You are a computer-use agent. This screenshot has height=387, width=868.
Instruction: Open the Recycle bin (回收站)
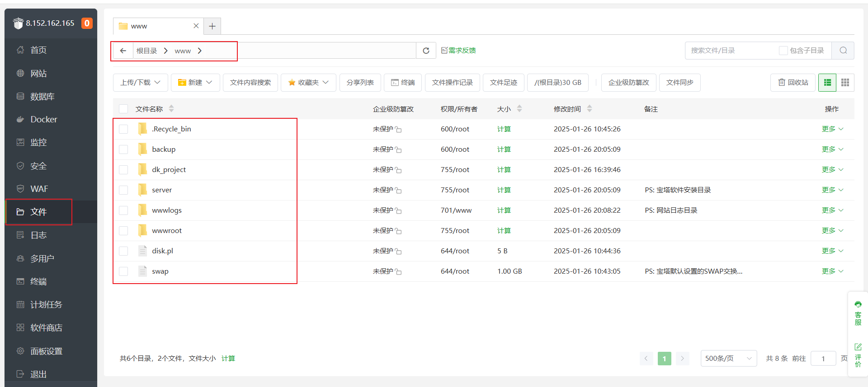[x=793, y=83]
